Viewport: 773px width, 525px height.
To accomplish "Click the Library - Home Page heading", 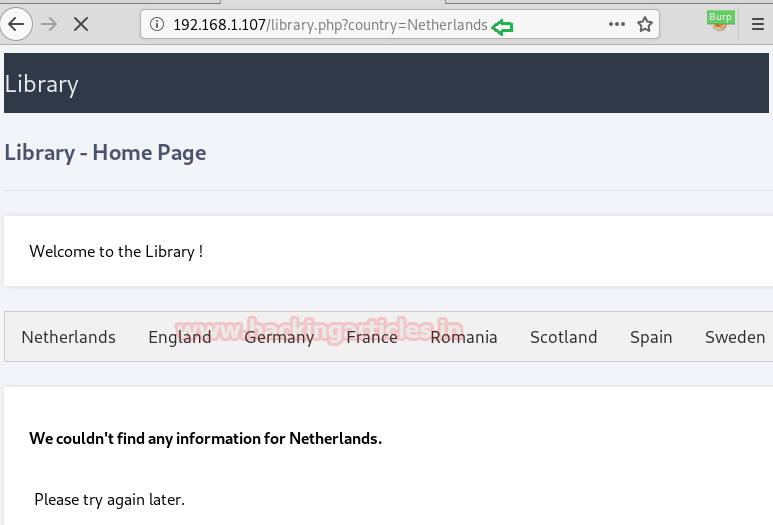I will click(x=105, y=153).
